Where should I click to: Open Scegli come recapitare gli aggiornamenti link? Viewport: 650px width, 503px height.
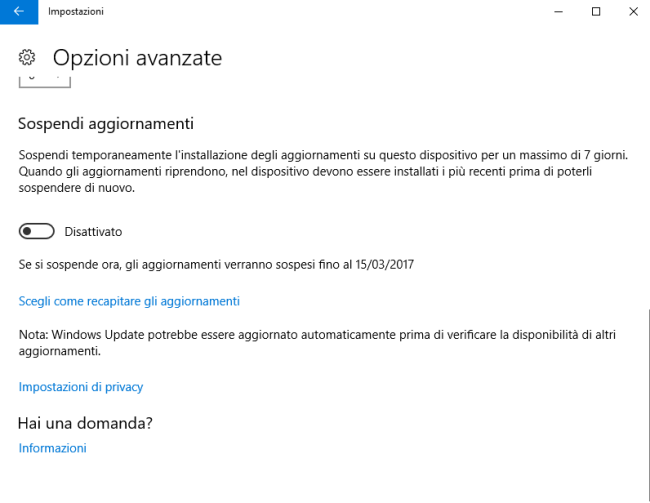tap(129, 301)
